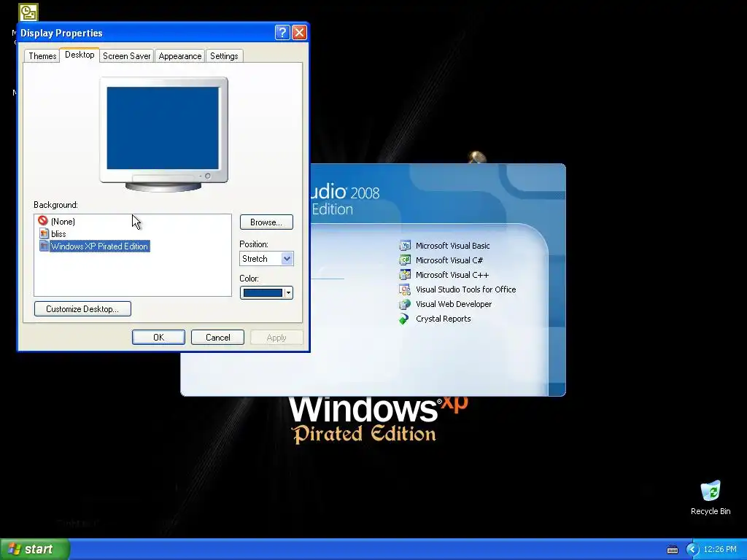
Task: Click Visual Studio Tools for Office icon
Action: [404, 289]
